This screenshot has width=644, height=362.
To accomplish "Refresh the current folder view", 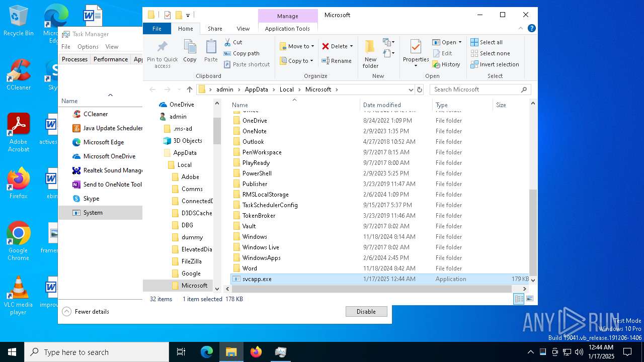I will [420, 89].
